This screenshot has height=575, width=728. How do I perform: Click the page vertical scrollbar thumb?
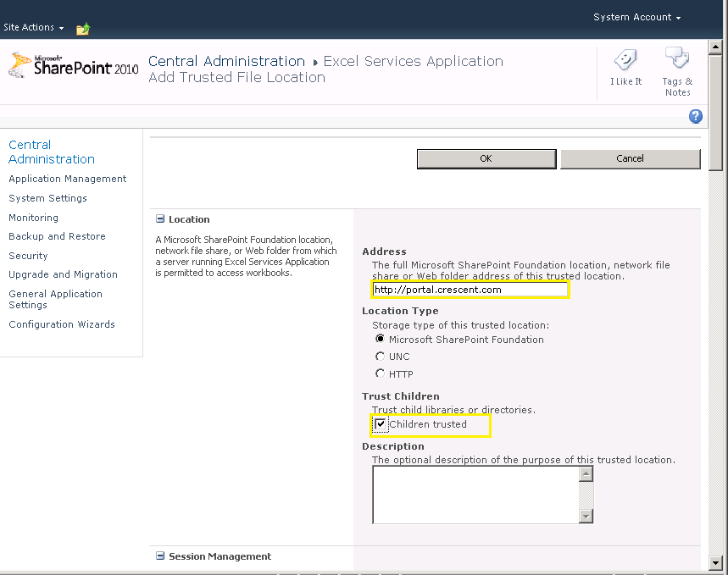coord(715,113)
